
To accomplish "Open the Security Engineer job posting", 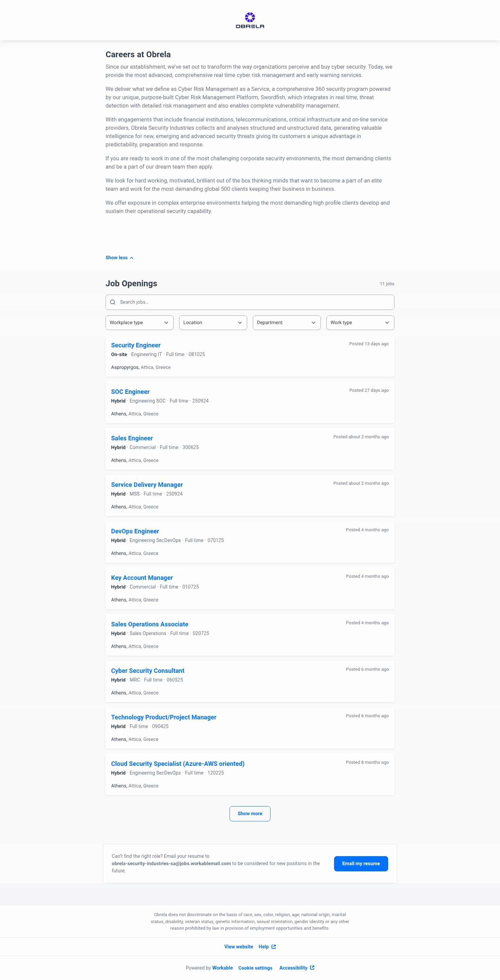I will (136, 345).
